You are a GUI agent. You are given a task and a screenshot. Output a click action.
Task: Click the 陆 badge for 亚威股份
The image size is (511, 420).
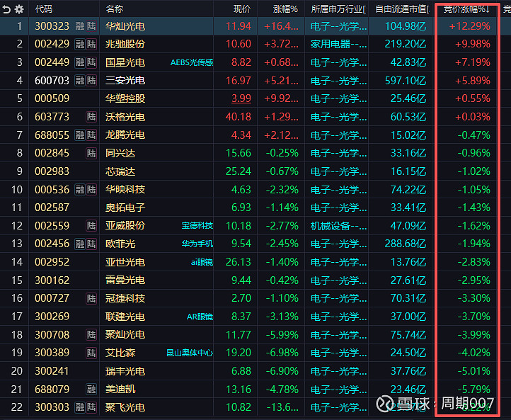(91, 226)
